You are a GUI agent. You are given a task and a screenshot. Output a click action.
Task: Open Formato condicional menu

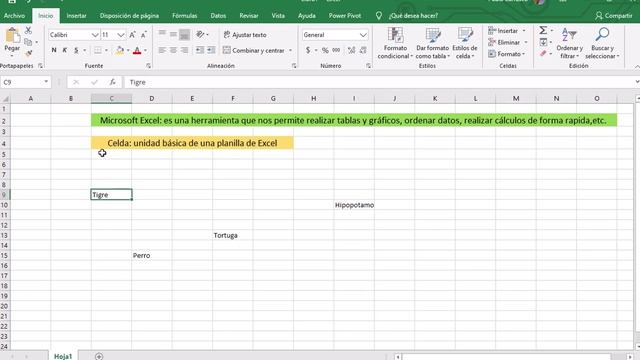pos(395,43)
